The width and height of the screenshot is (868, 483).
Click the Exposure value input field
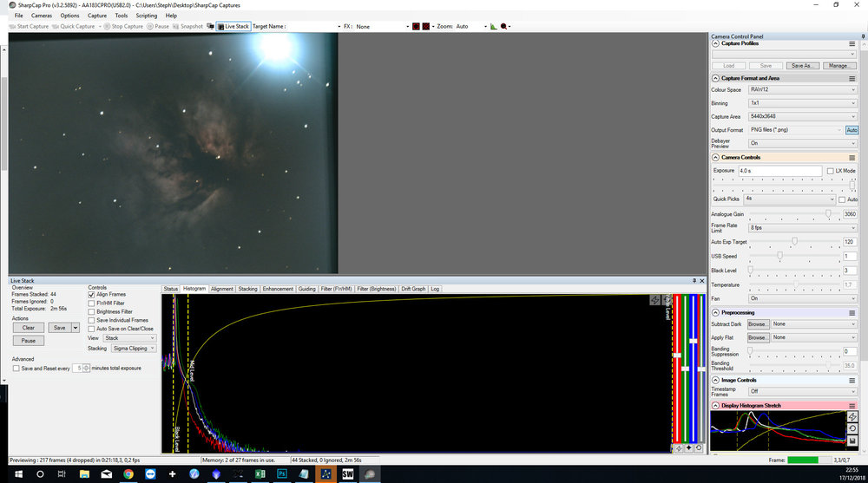click(x=780, y=171)
